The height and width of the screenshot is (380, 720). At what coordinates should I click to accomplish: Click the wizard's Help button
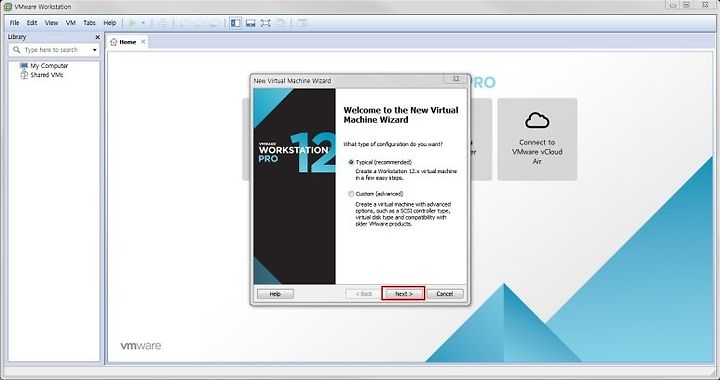275,294
